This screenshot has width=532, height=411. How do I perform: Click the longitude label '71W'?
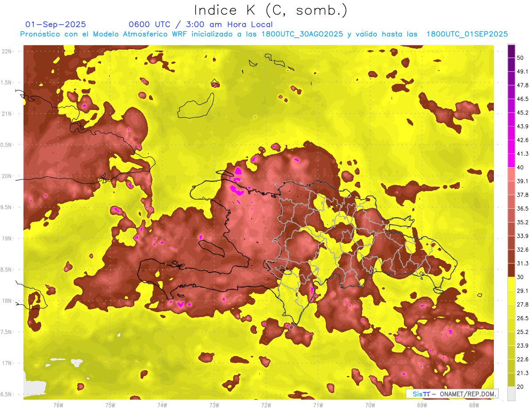pyautogui.click(x=318, y=405)
